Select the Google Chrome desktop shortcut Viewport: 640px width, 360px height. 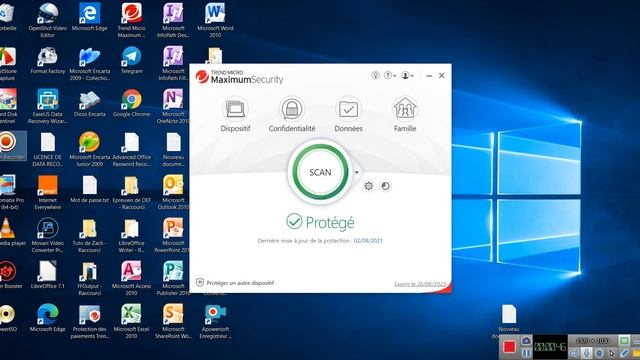coord(131,103)
